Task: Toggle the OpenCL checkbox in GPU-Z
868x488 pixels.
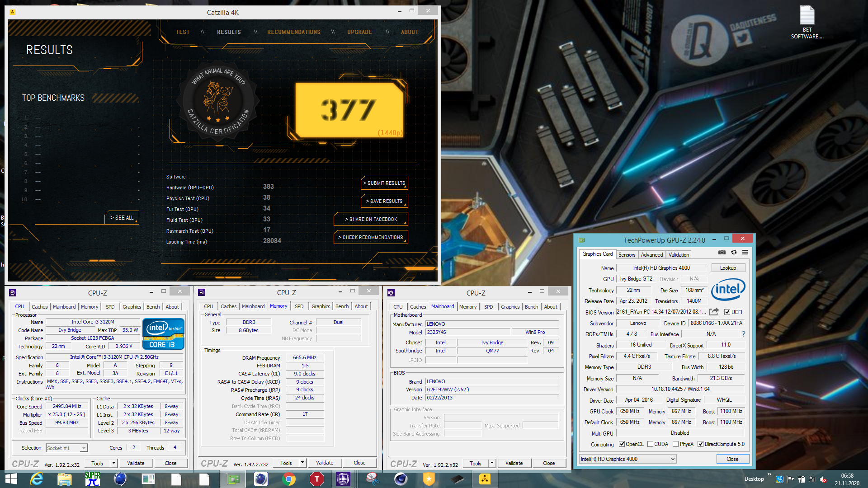Action: [x=622, y=444]
